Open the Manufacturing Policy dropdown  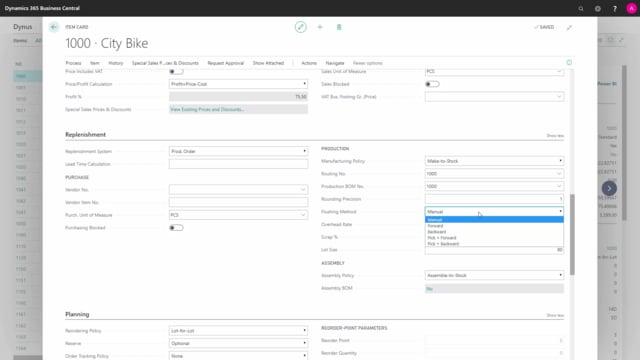pos(494,161)
